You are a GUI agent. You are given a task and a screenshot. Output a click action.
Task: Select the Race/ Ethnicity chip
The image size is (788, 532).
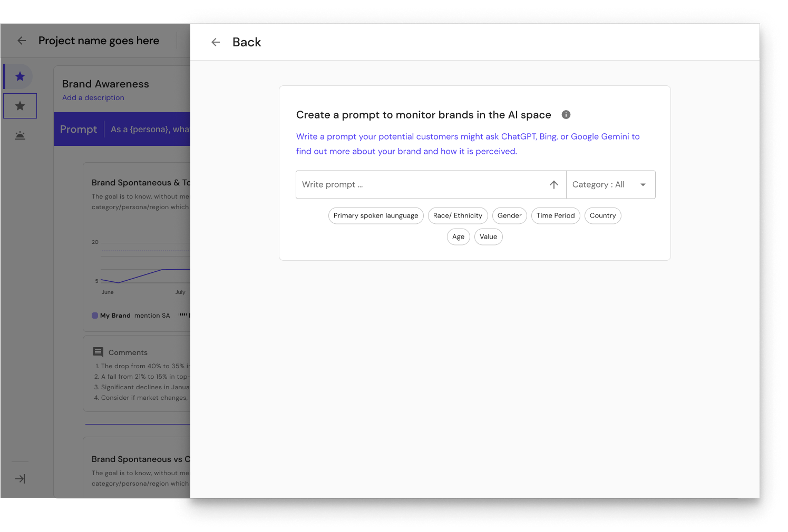click(458, 215)
